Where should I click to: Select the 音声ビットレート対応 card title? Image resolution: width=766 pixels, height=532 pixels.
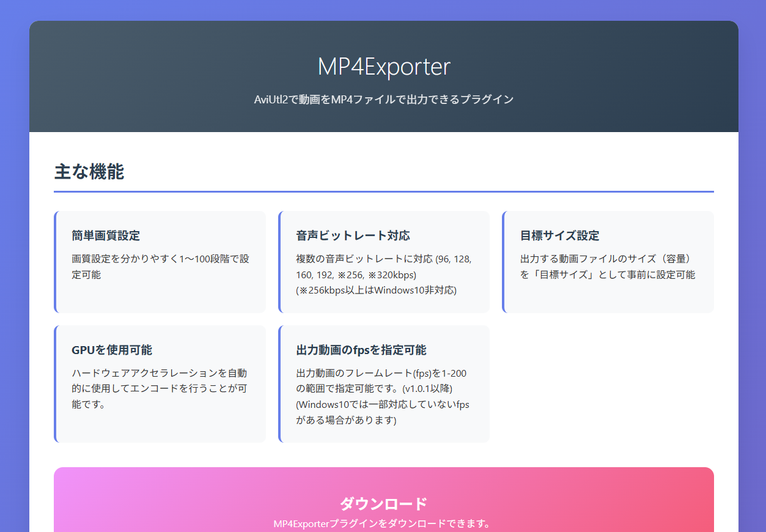click(x=353, y=235)
